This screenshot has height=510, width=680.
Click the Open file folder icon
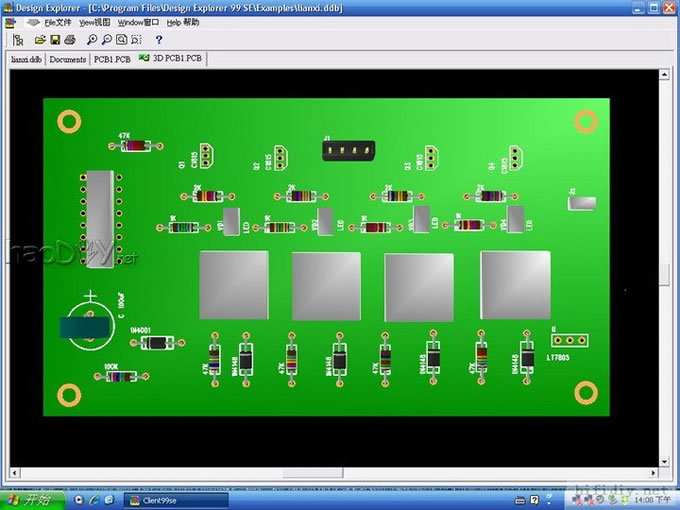click(41, 40)
